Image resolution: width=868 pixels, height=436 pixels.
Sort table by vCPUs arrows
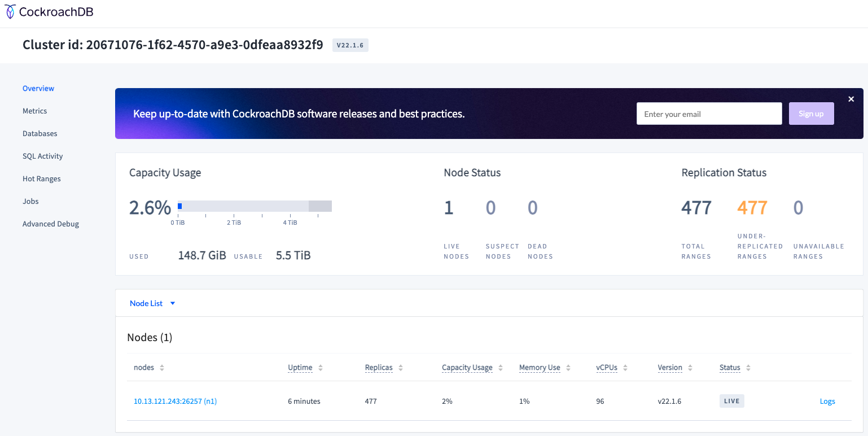(625, 368)
